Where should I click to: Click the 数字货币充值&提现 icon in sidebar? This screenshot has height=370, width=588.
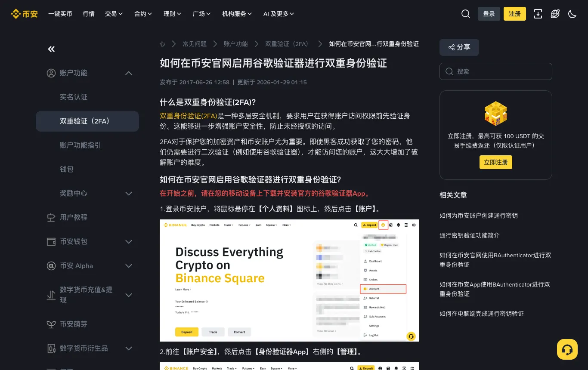point(51,295)
